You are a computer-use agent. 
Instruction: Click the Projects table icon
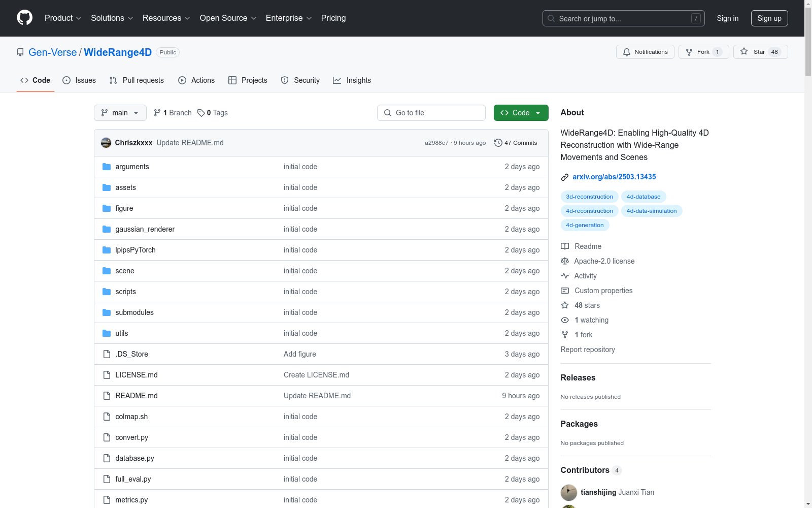232,80
